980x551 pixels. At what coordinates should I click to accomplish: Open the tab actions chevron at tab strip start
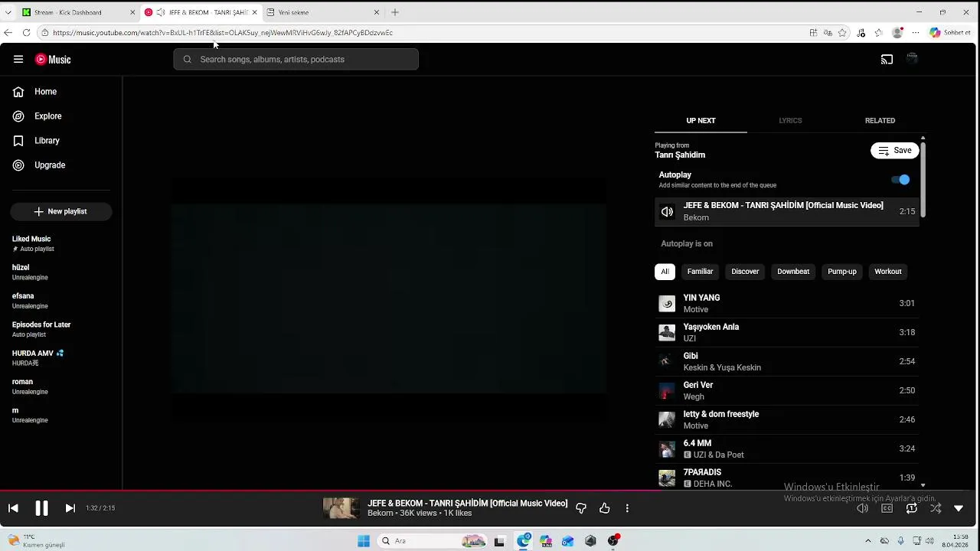[x=8, y=12]
